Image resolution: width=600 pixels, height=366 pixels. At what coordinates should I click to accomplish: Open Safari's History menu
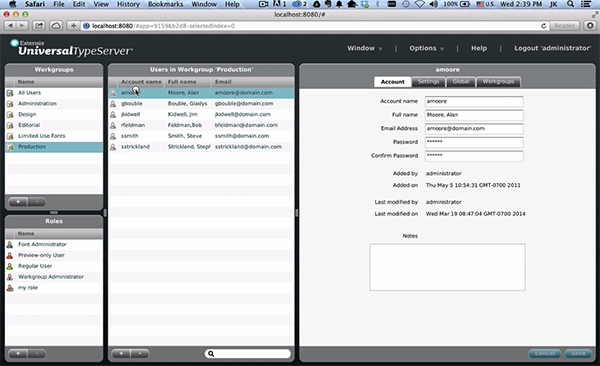tap(128, 4)
